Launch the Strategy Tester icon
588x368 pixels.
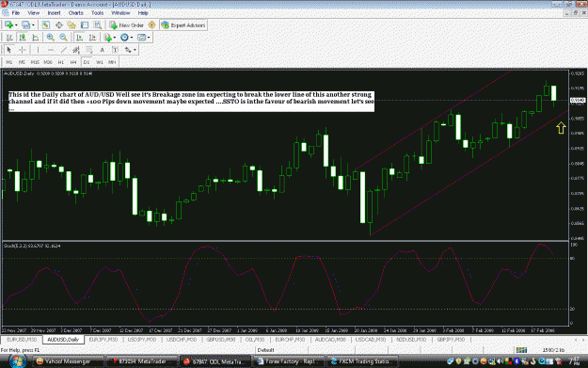(x=98, y=25)
